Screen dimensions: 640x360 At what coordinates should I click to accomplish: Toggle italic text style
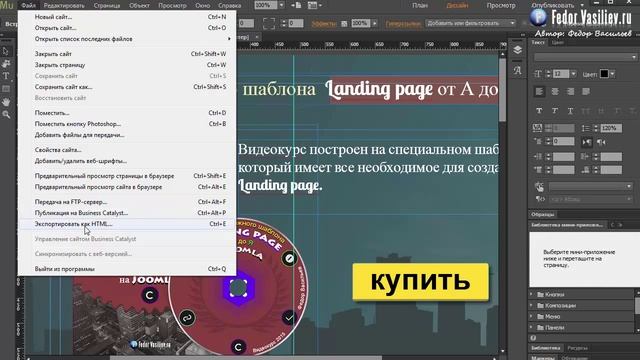pos(555,111)
